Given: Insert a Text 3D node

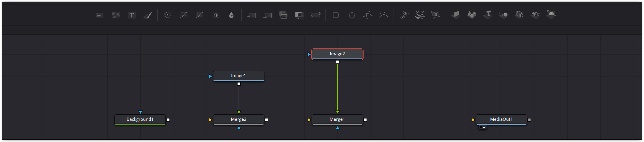Looking at the screenshot, I should tap(488, 15).
